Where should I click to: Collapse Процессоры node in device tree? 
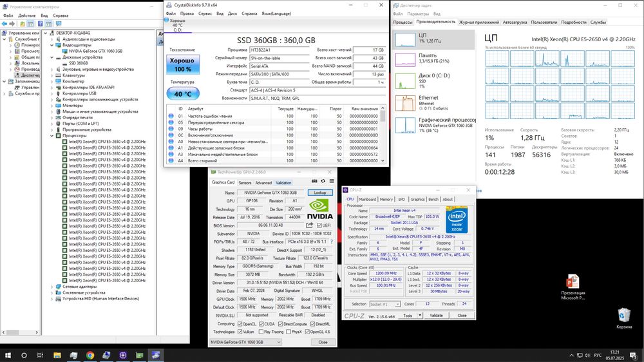click(52, 136)
